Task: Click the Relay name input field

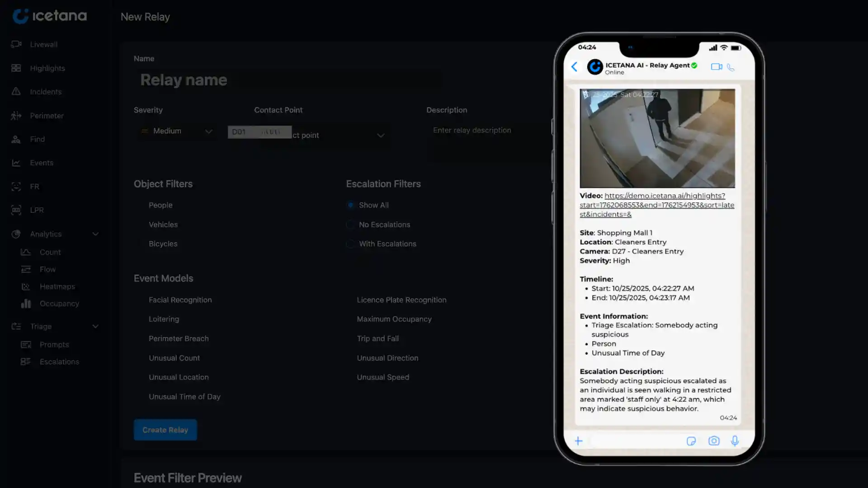Action: point(289,80)
